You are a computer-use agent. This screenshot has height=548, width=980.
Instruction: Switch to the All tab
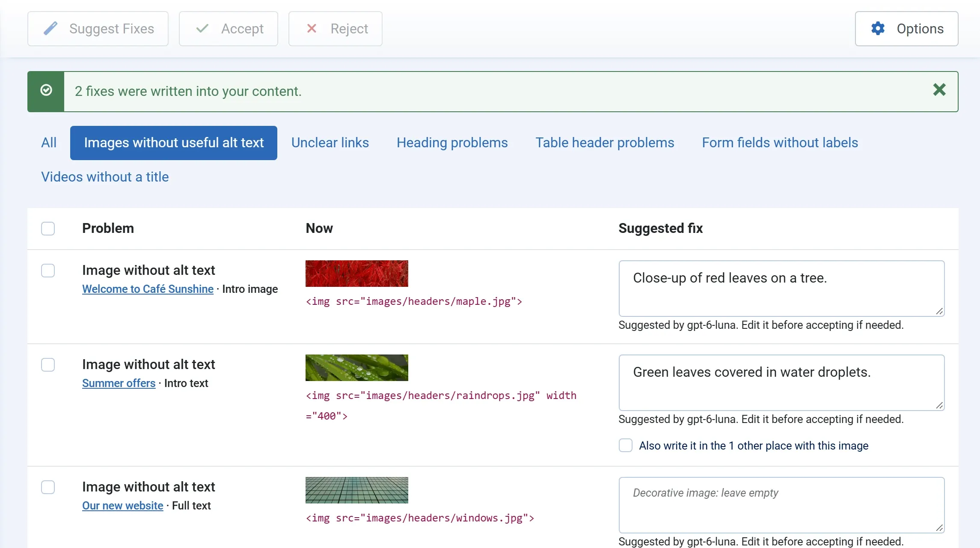[x=49, y=143]
